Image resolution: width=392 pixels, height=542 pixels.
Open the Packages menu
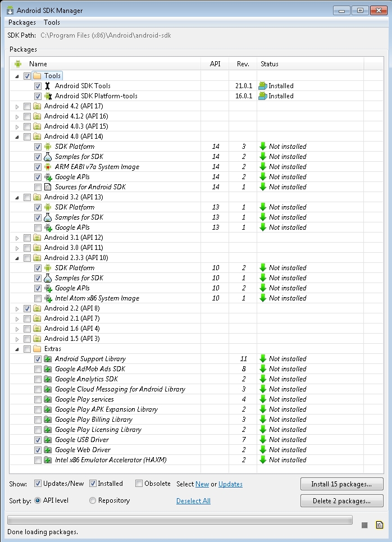[x=22, y=22]
